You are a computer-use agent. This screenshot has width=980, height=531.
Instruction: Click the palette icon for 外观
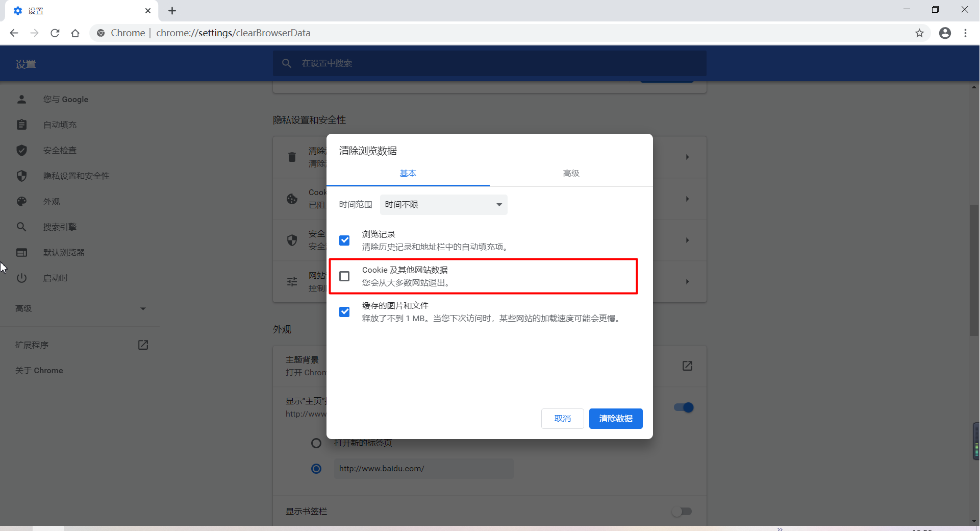click(x=21, y=201)
